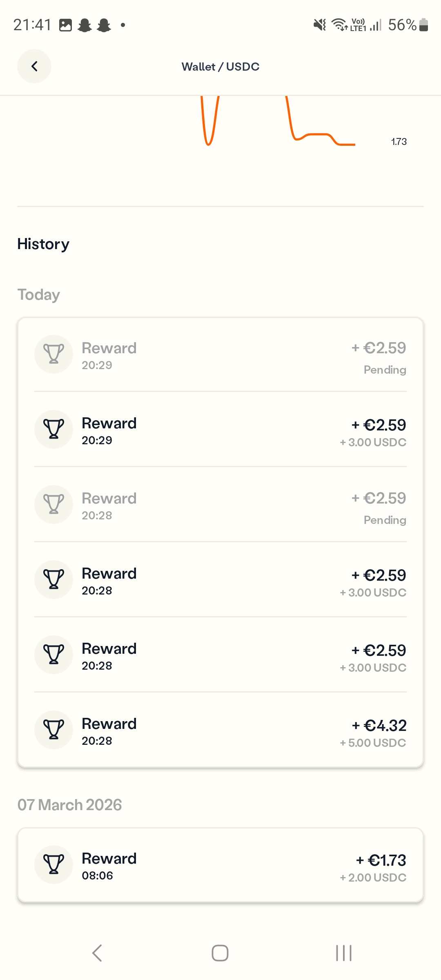Open the €4.32 reward transaction
Screen dimensions: 441x980
click(220, 730)
